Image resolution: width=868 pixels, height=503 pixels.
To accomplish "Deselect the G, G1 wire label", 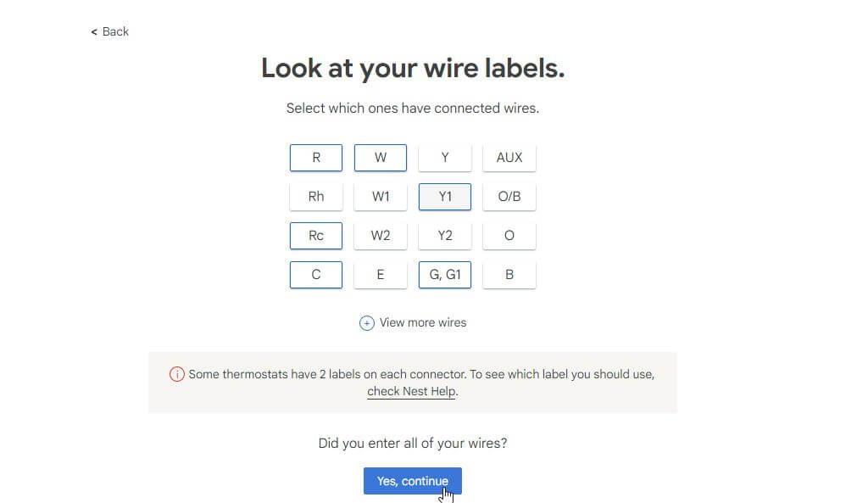I will tap(445, 275).
